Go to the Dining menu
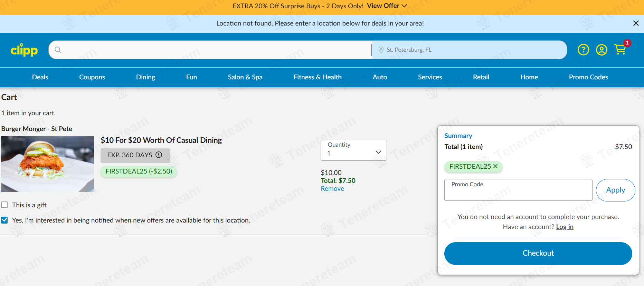The image size is (644, 286). coord(145,77)
